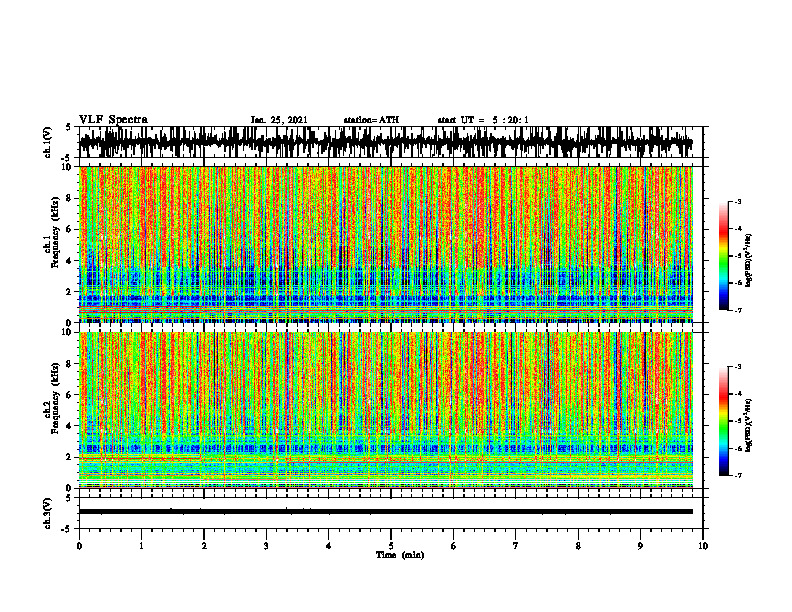Viewport: 792px width, 612px height.
Task: Click the ch.1 voltage waveform plot
Action: [386, 142]
